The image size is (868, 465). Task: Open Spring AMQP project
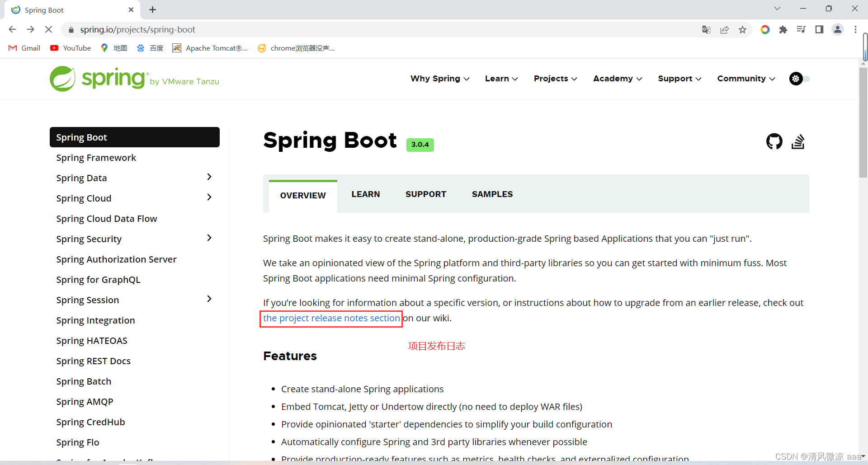pyautogui.click(x=85, y=402)
